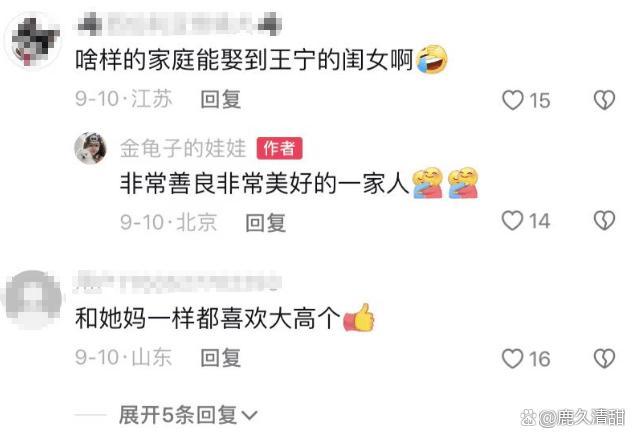Dislike the comment from 江苏
638x441 pixels.
[x=604, y=100]
